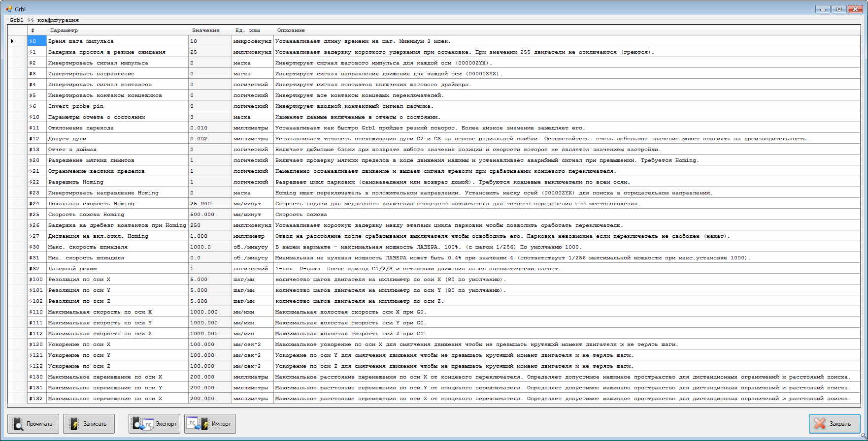The height and width of the screenshot is (441, 868).
Task: Select the $21 Ограничение жестких пределов value
Action: coord(209,171)
